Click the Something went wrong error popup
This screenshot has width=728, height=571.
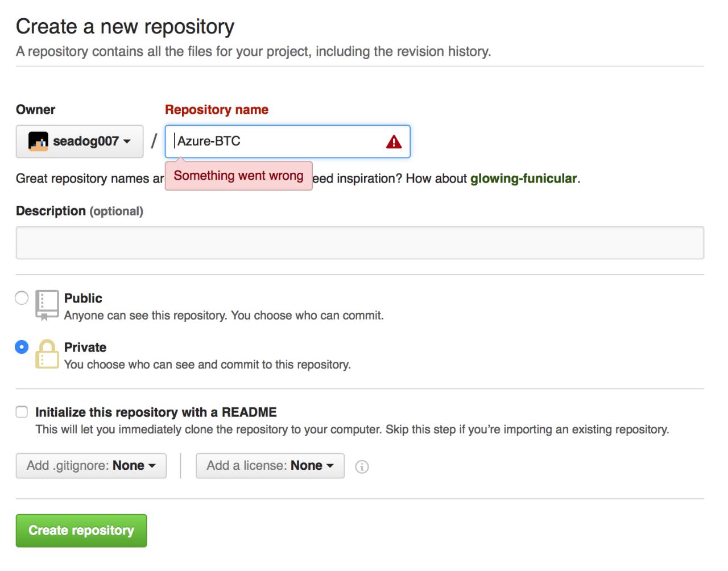click(x=238, y=176)
